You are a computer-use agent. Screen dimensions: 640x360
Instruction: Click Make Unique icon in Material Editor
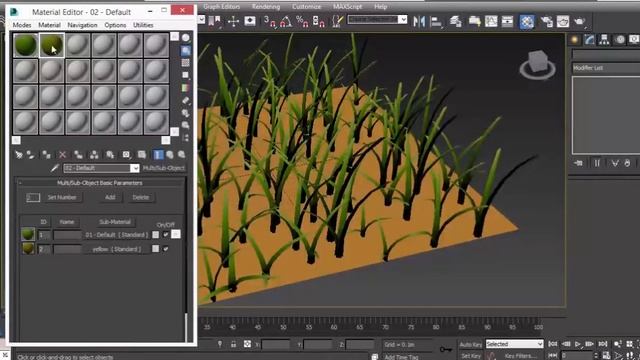click(x=94, y=155)
